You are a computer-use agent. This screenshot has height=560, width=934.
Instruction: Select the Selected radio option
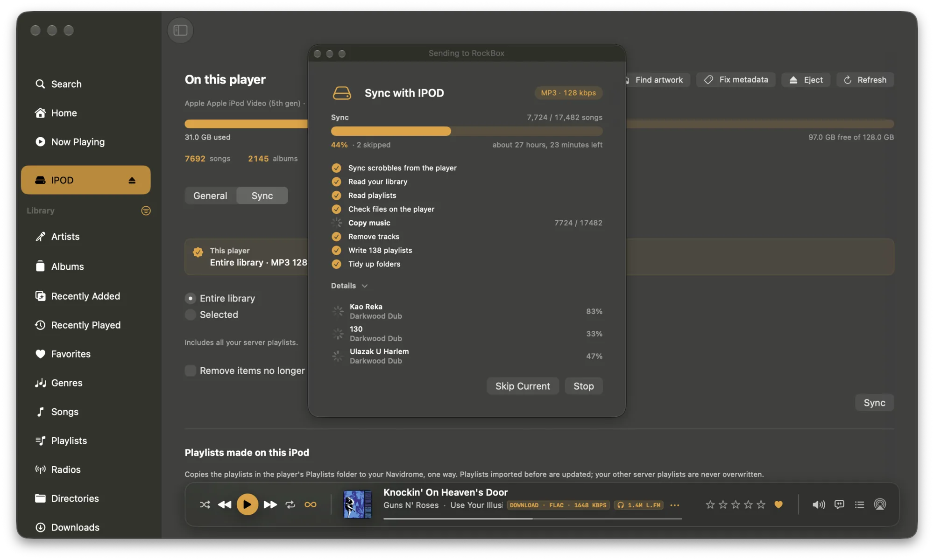[191, 315]
